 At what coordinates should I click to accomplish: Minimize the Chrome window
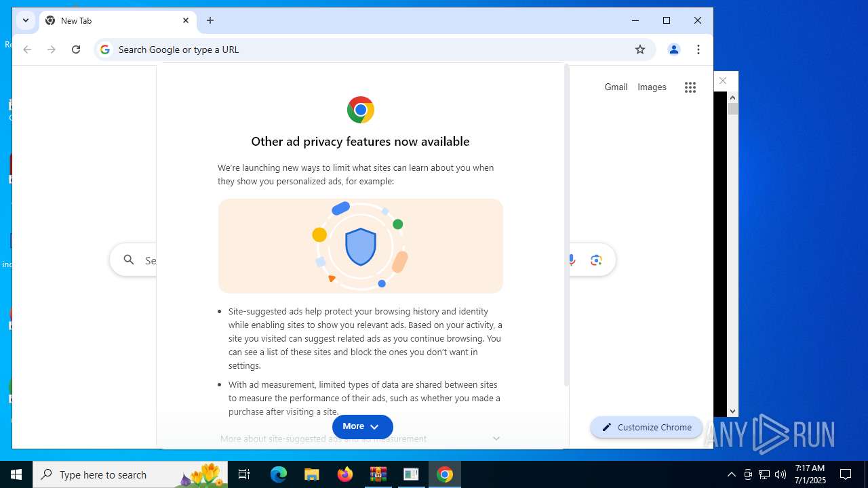(x=635, y=21)
